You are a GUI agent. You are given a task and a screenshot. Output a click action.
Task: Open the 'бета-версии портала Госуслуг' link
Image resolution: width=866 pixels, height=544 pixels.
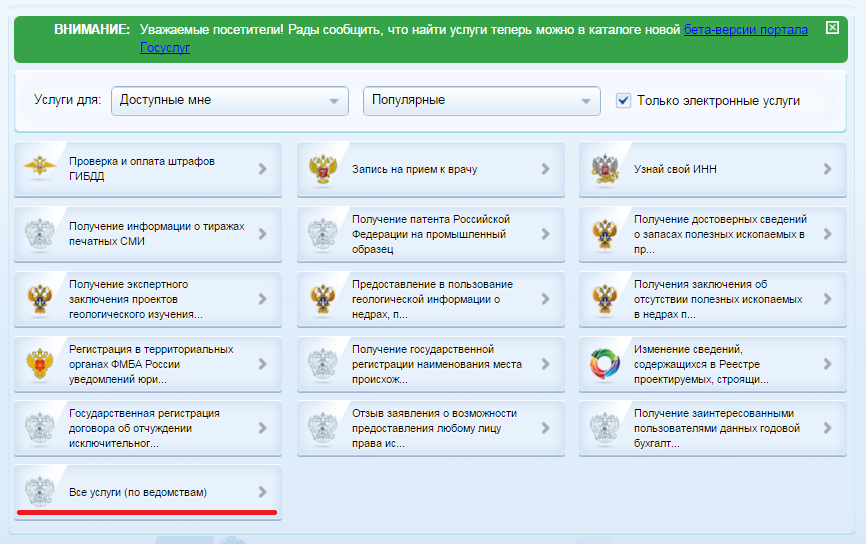pyautogui.click(x=744, y=30)
